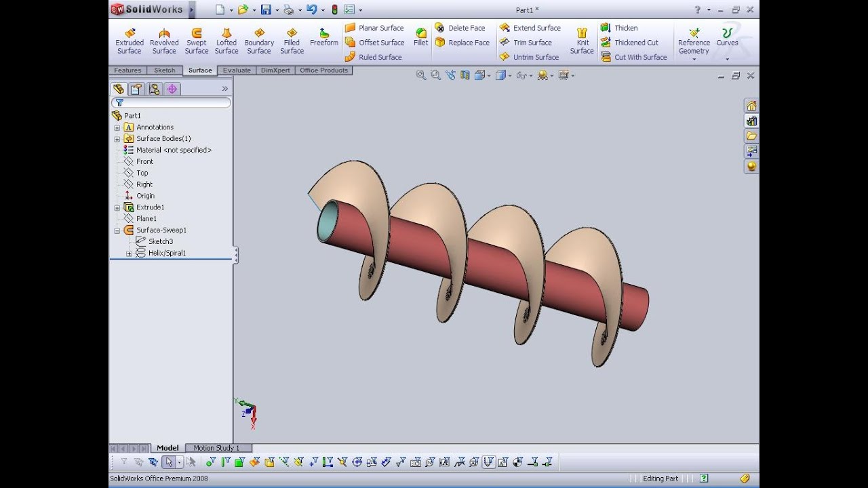Viewport: 868px width, 488px height.
Task: Switch to the PropertyManager panel icon
Action: [x=137, y=89]
